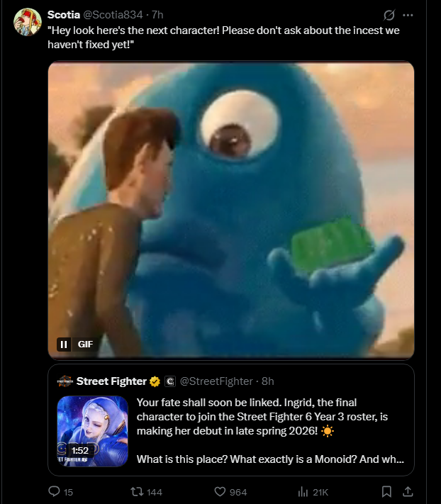The height and width of the screenshot is (504, 441).
Task: Open the @StreetFighter handle in quote
Action: pyautogui.click(x=216, y=381)
